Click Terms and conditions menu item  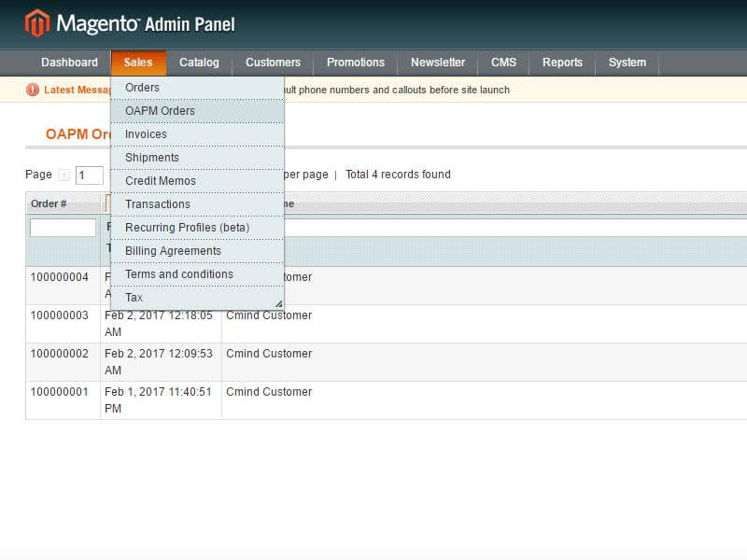[x=178, y=274]
